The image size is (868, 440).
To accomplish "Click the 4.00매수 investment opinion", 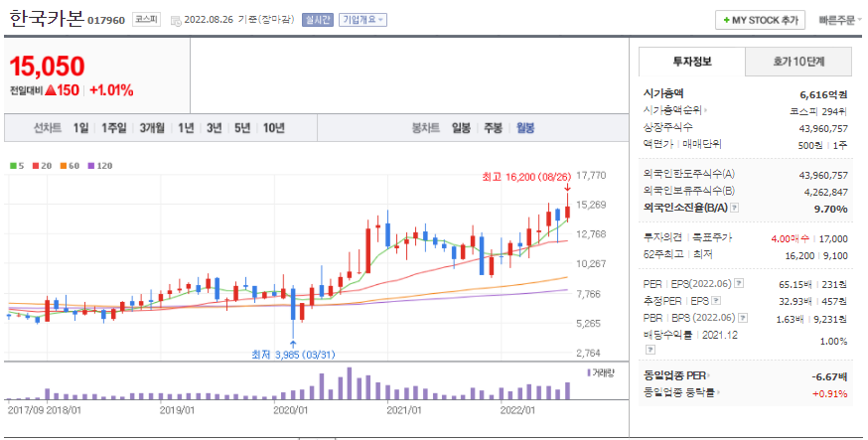I will 790,238.
